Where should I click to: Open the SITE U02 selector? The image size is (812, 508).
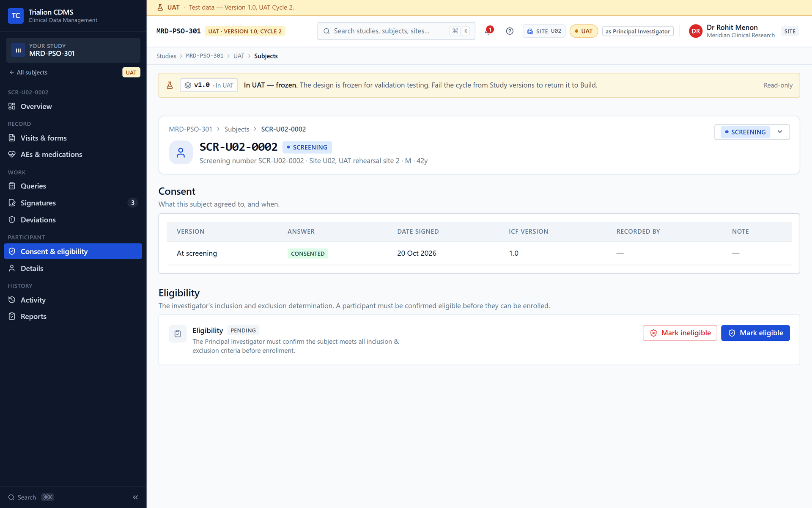(544, 31)
